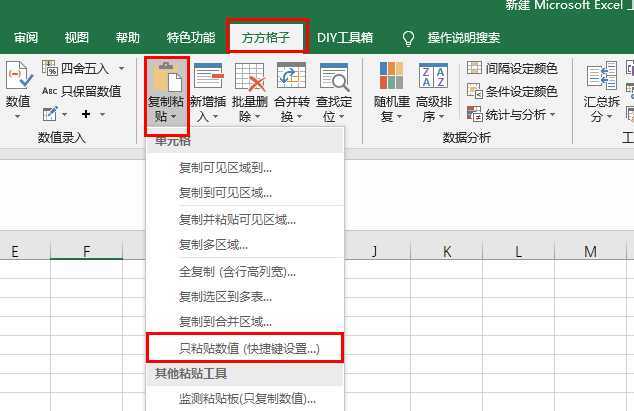Select column F header

[86, 252]
